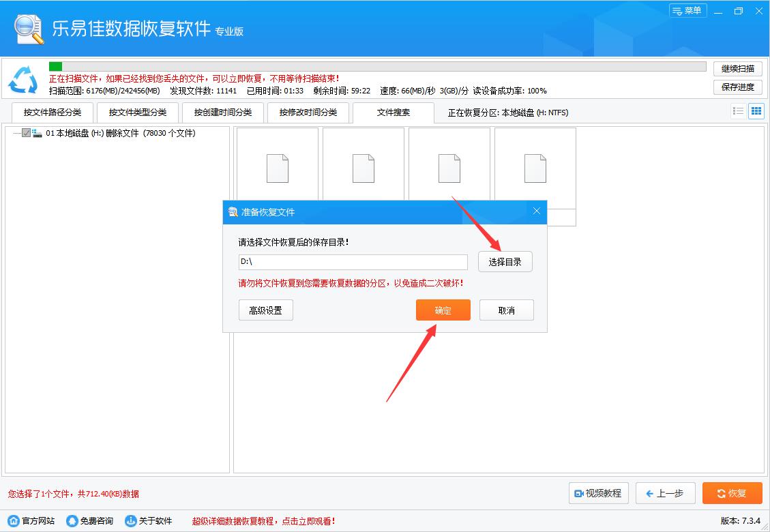The width and height of the screenshot is (770, 532).
Task: Switch to the 按文件类型分类 tab
Action: pos(137,112)
